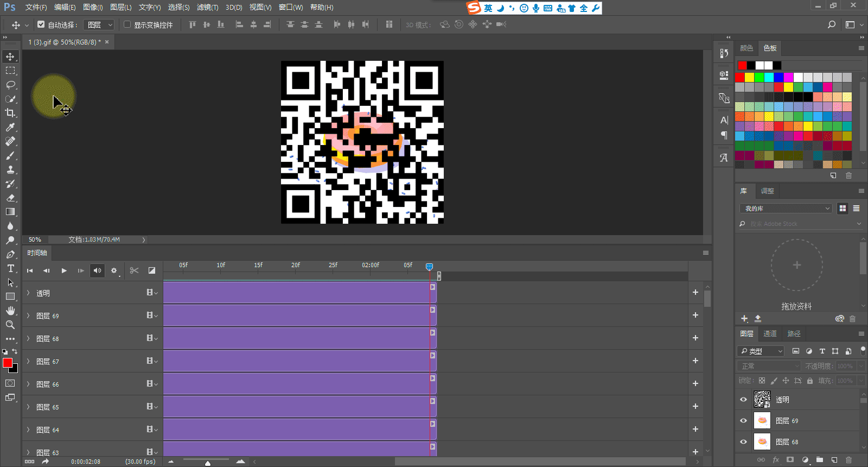Image resolution: width=868 pixels, height=467 pixels.
Task: Select the Horizontal Type tool
Action: 10,268
